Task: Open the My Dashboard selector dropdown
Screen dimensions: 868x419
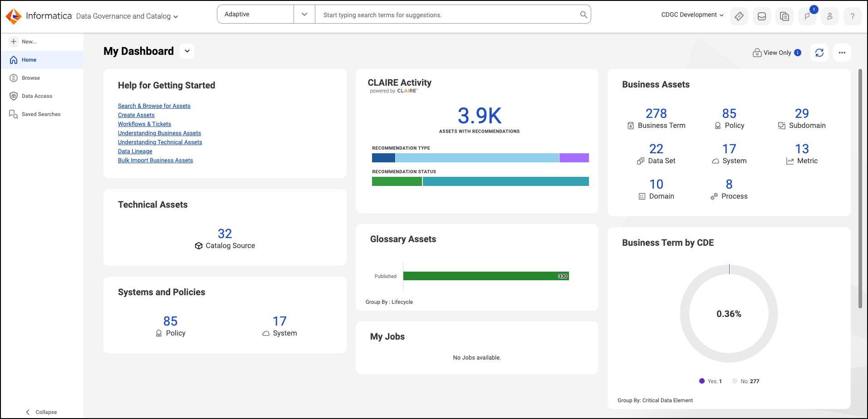Action: click(187, 51)
